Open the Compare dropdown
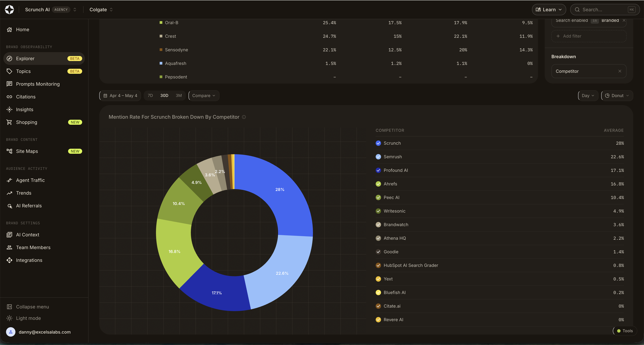Image resolution: width=644 pixels, height=345 pixels. click(x=204, y=96)
